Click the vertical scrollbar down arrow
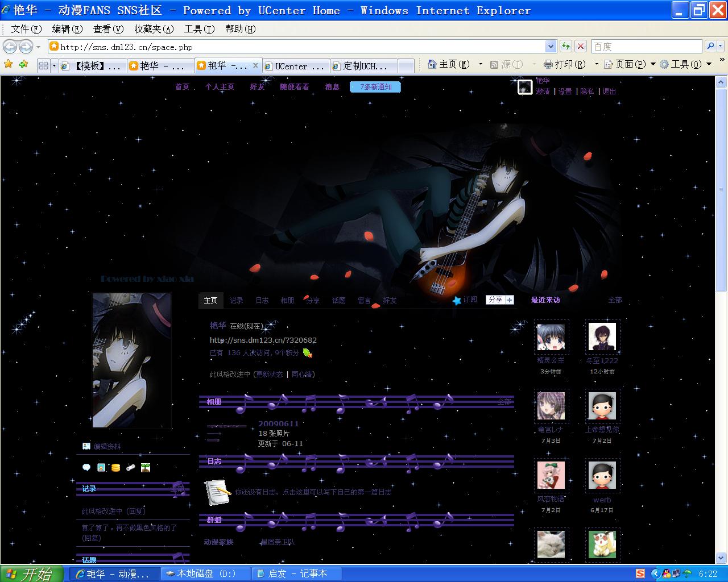The height and width of the screenshot is (582, 728). [721, 559]
